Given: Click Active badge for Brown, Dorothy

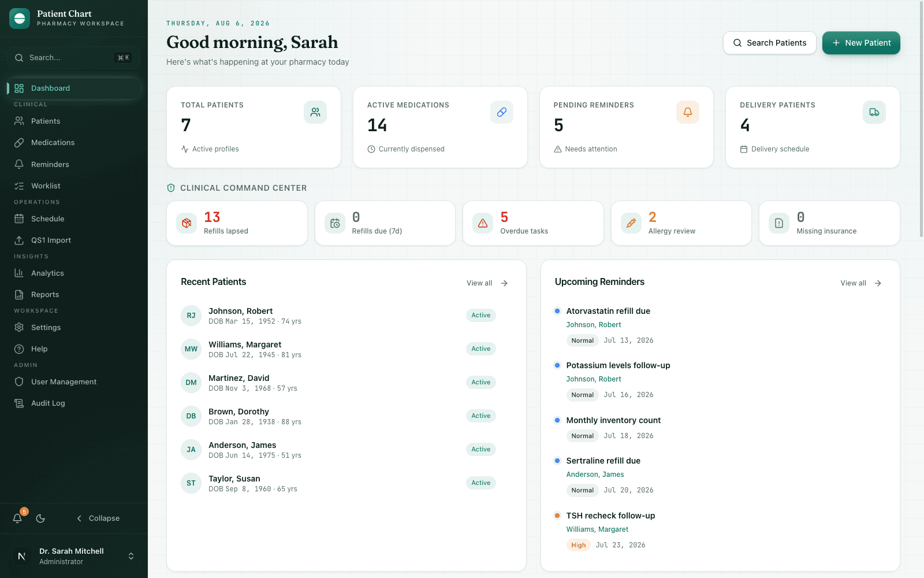Looking at the screenshot, I should point(480,416).
